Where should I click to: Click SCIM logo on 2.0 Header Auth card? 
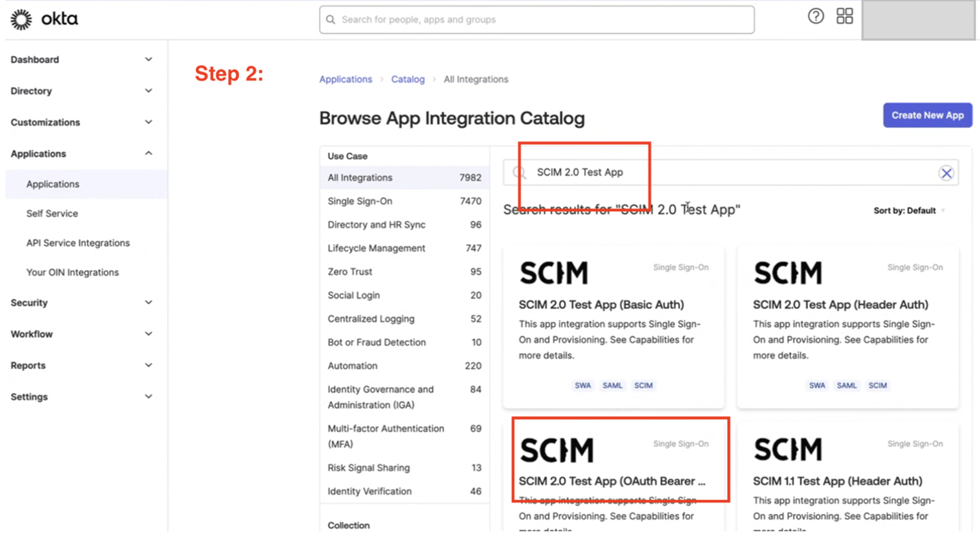788,273
